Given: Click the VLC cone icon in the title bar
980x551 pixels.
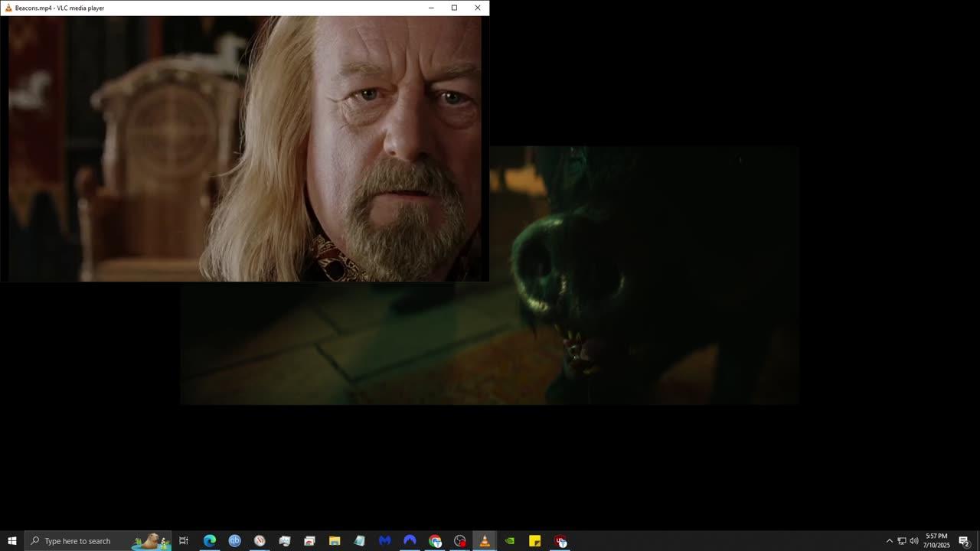Looking at the screenshot, I should coord(8,8).
